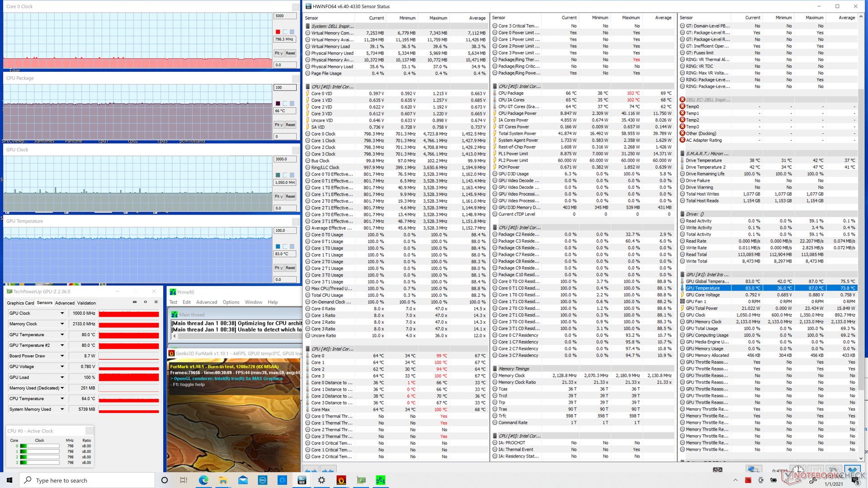Image resolution: width=868 pixels, height=488 pixels.
Task: Click the red X icon beside AC Adapter Rating
Action: (682, 140)
